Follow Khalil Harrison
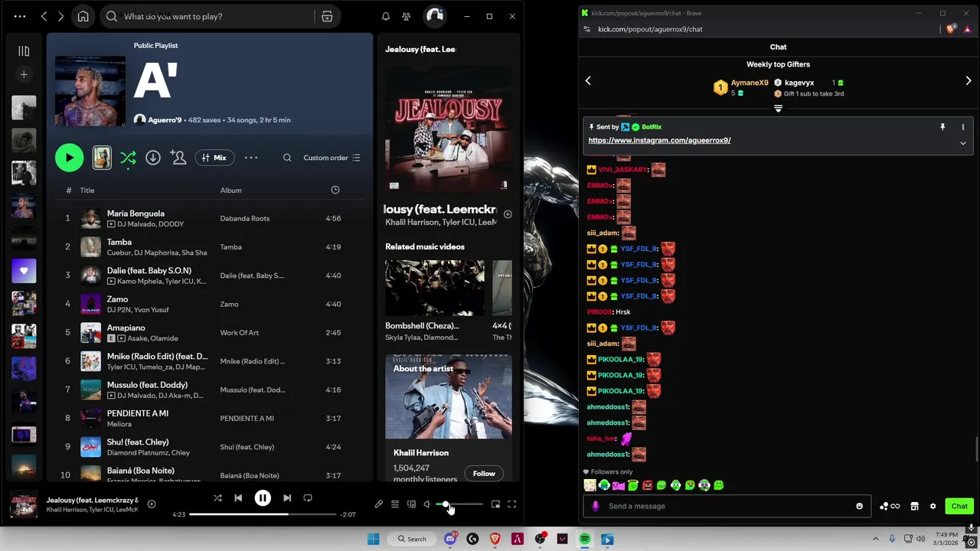Screen dimensions: 980x551 click(484, 474)
